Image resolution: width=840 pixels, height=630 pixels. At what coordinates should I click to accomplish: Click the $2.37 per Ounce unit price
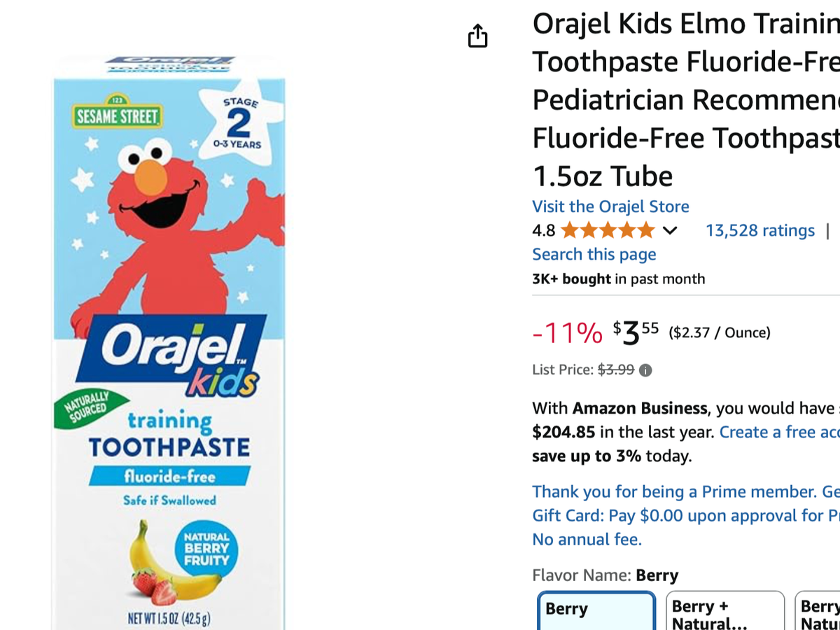[720, 332]
